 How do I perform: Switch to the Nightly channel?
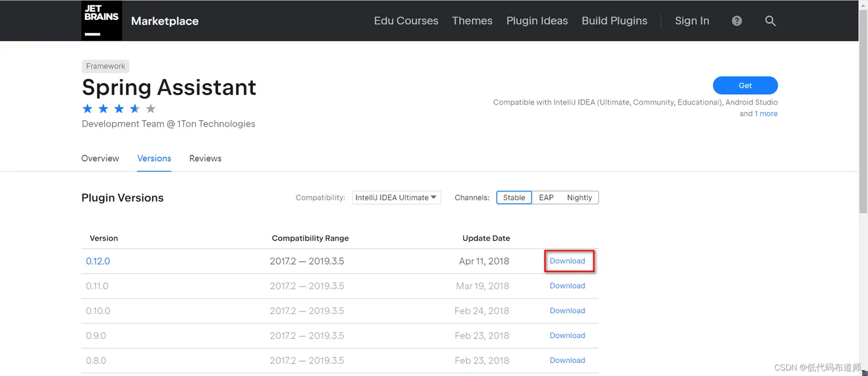pos(579,198)
